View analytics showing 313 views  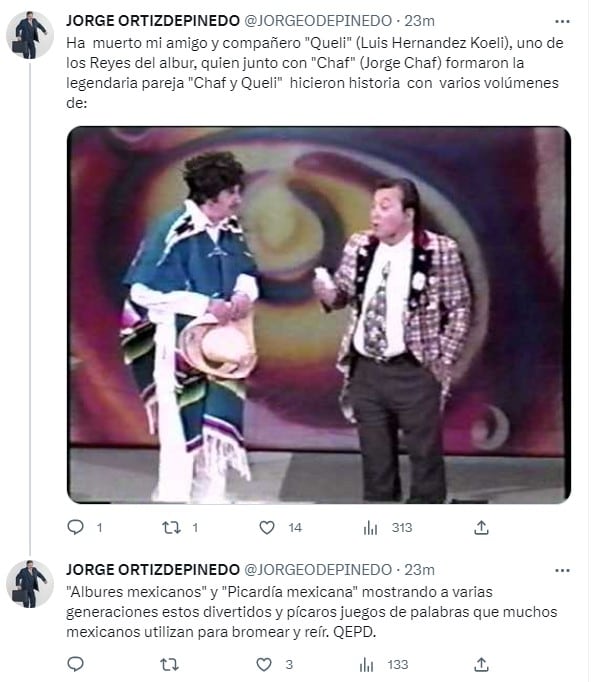tap(371, 527)
